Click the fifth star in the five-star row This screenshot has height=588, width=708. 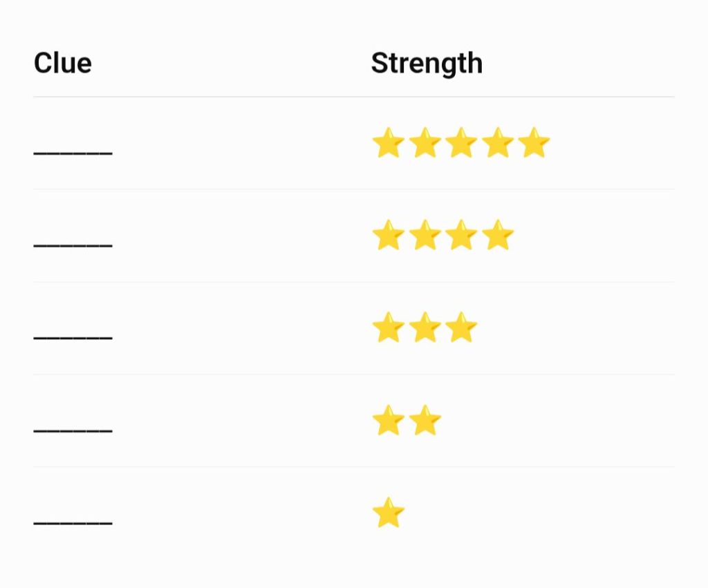tap(534, 142)
